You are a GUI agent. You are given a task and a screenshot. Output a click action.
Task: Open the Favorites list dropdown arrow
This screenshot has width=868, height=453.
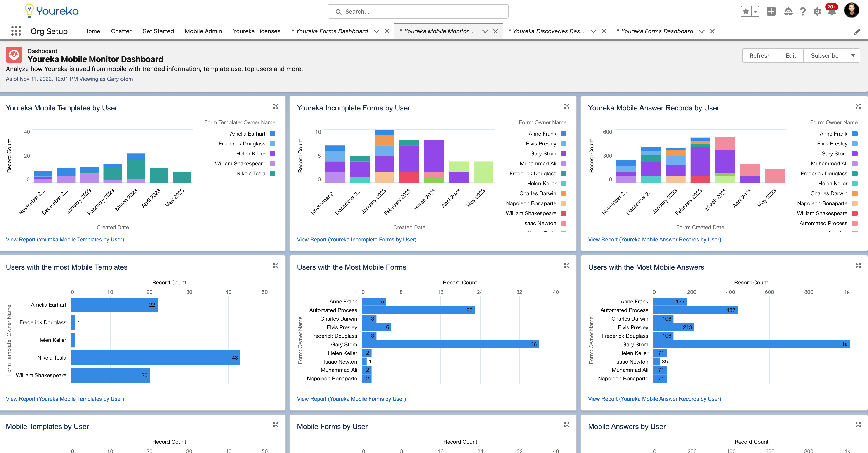[x=755, y=12]
